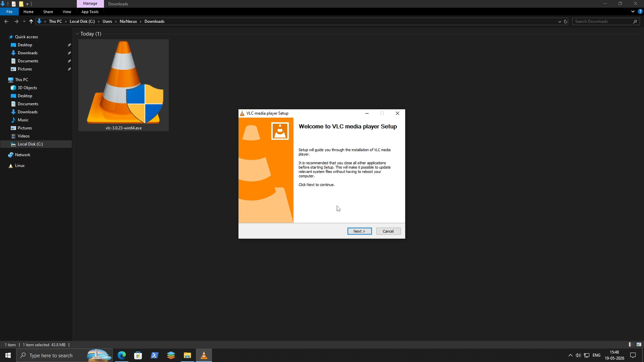Open the notification center icon
Viewport: 644px width, 362px height.
click(633, 355)
